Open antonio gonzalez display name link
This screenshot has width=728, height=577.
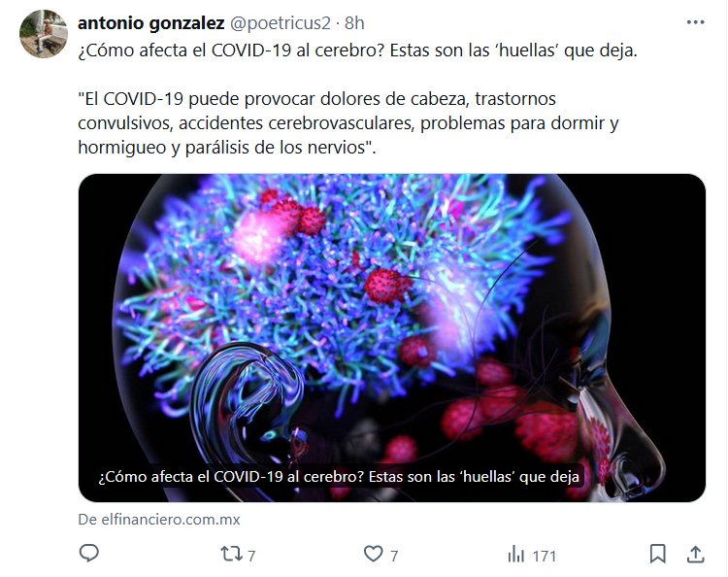(x=151, y=23)
